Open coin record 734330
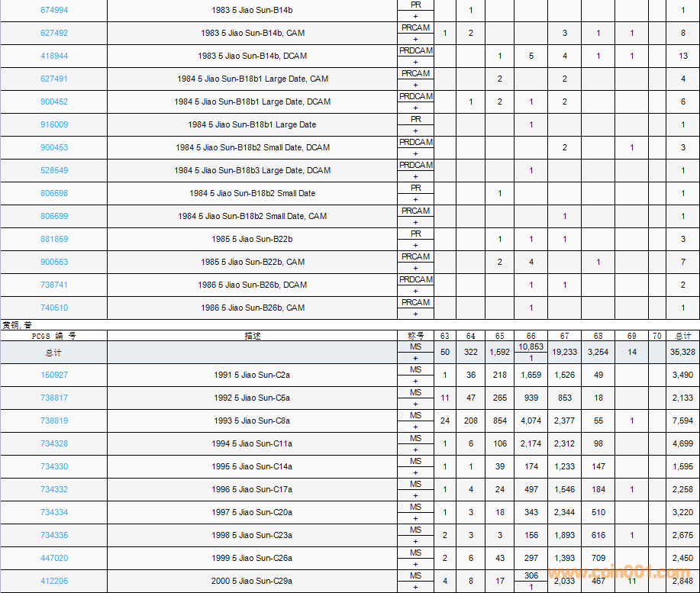Image resolution: width=700 pixels, height=593 pixels. click(x=54, y=466)
